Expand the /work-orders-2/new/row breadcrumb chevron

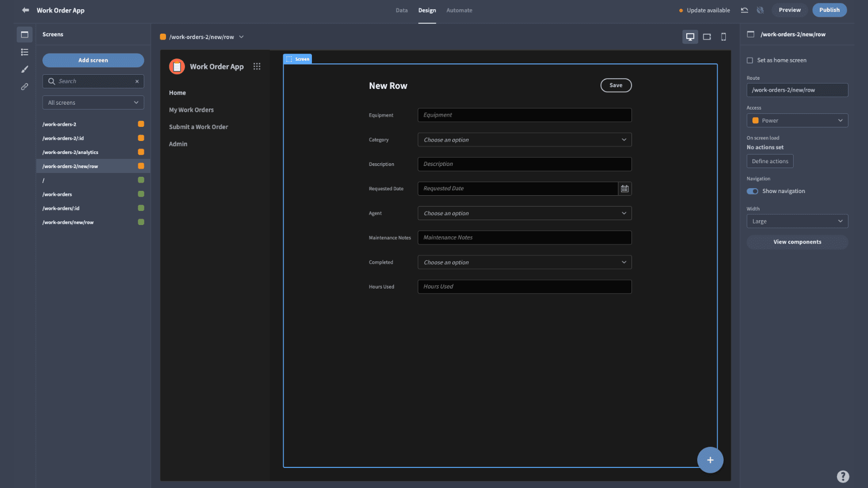click(x=241, y=37)
